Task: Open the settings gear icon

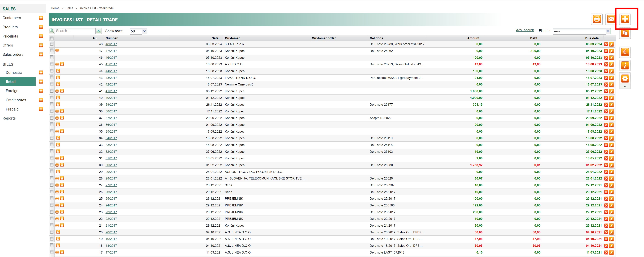Action: pyautogui.click(x=625, y=79)
